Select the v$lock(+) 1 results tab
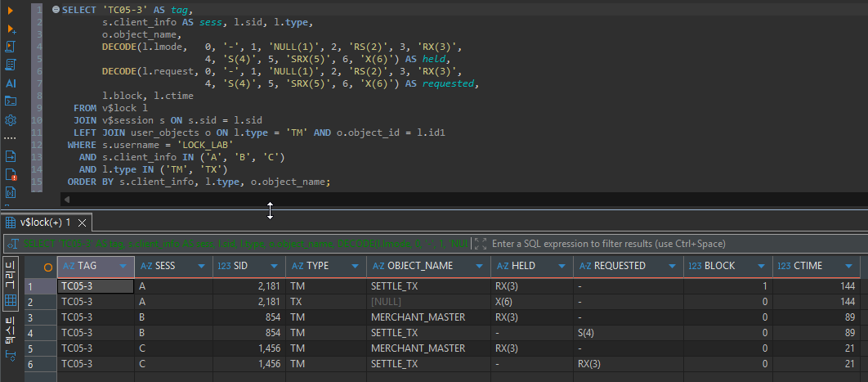Viewport: 868px width, 382px height. click(46, 222)
